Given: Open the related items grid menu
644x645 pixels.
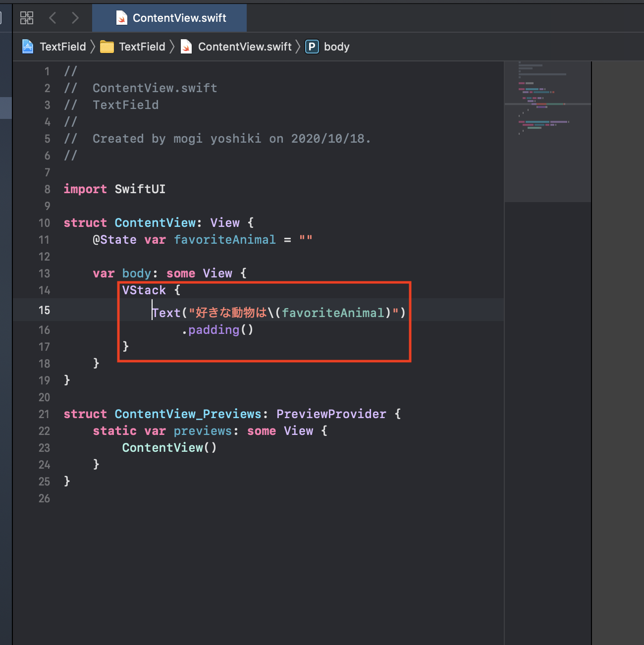Looking at the screenshot, I should click(x=27, y=18).
